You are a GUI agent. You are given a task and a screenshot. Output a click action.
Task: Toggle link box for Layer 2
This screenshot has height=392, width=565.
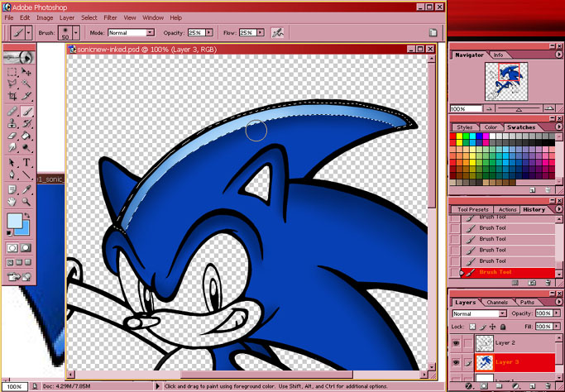tap(467, 343)
